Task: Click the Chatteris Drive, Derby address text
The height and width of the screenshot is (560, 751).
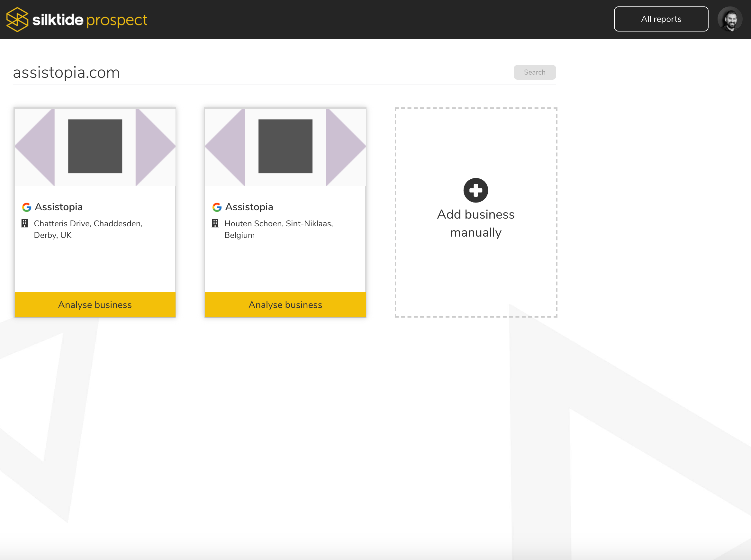Action: pos(88,229)
